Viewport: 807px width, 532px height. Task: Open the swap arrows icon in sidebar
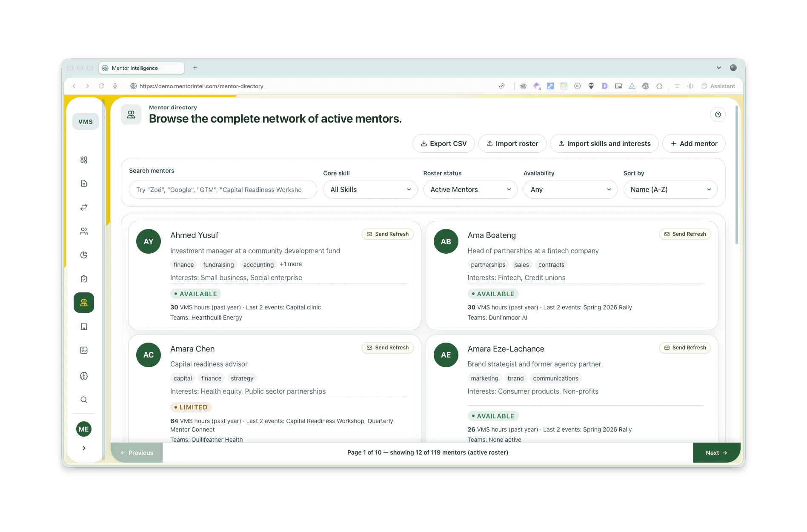point(84,207)
